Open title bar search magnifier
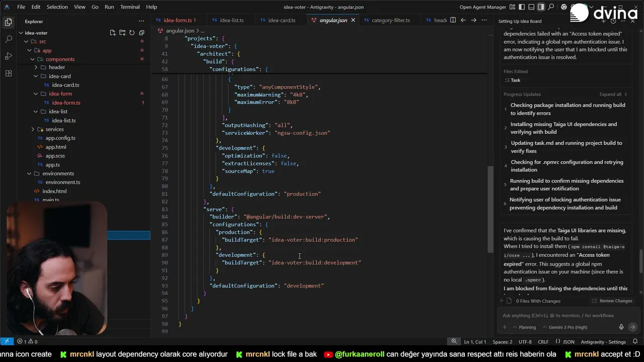This screenshot has width=644, height=362. (551, 7)
